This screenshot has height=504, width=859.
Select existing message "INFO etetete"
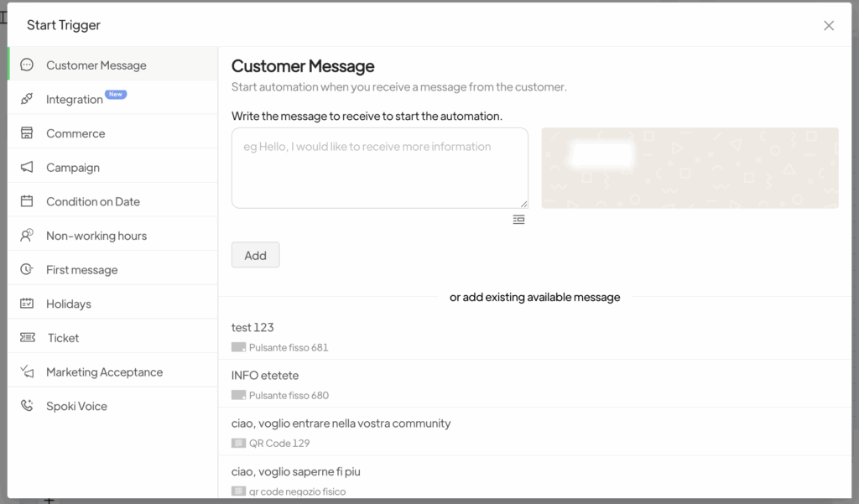(x=265, y=376)
